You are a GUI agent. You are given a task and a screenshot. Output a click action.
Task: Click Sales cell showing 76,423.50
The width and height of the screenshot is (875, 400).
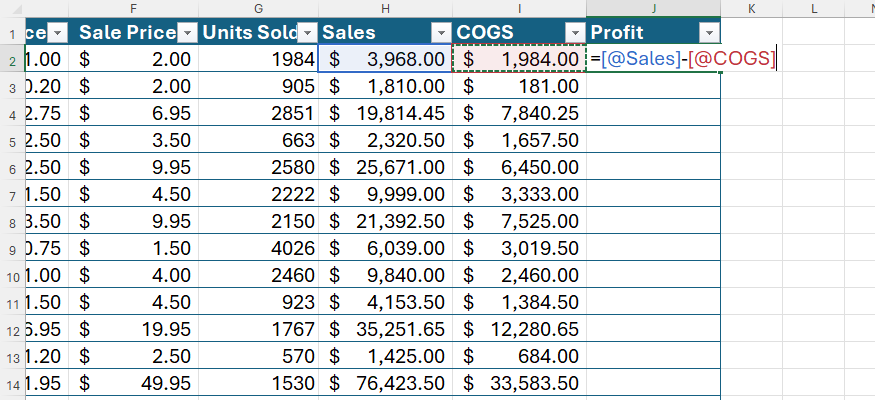point(385,383)
